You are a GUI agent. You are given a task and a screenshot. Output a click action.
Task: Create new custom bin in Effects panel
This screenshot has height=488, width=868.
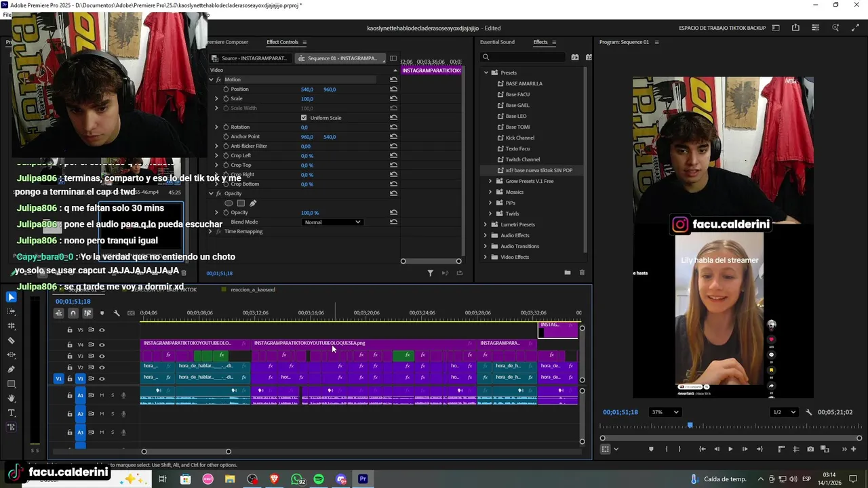pos(567,272)
